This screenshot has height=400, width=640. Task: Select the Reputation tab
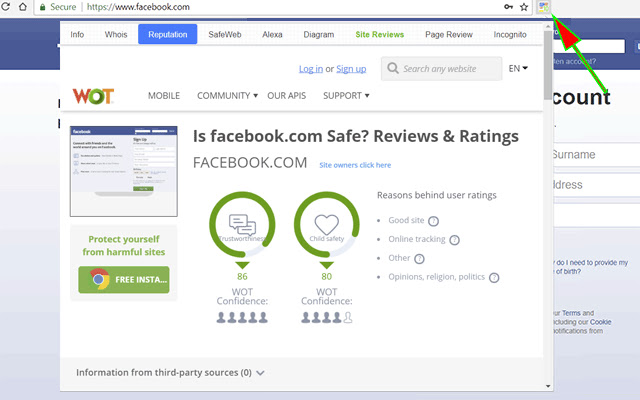click(168, 34)
